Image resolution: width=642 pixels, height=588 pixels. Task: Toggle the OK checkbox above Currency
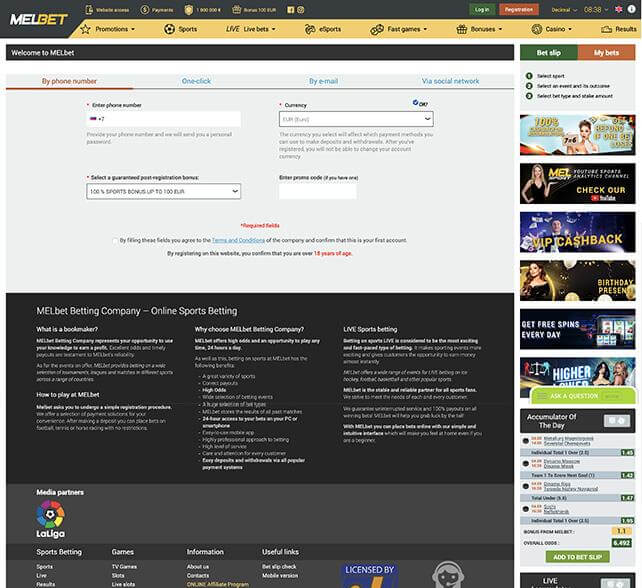tap(416, 102)
